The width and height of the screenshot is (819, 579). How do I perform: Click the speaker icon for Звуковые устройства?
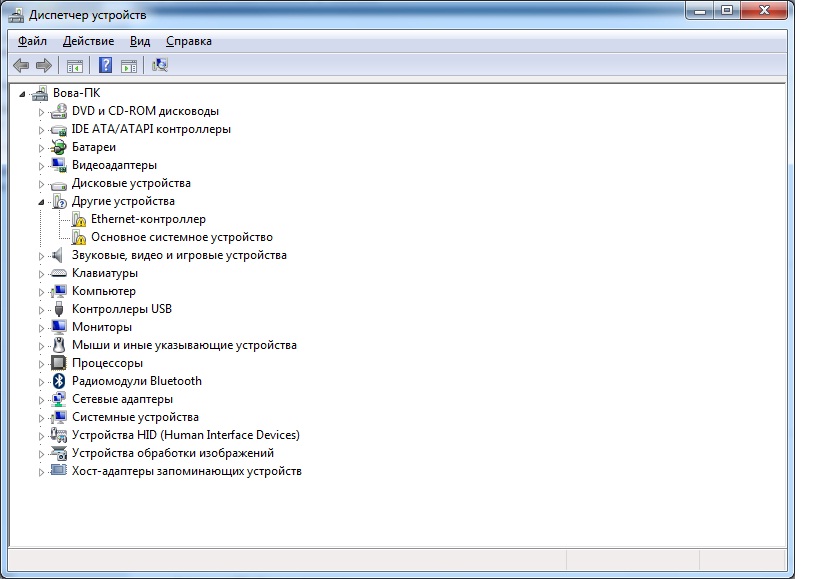58,255
